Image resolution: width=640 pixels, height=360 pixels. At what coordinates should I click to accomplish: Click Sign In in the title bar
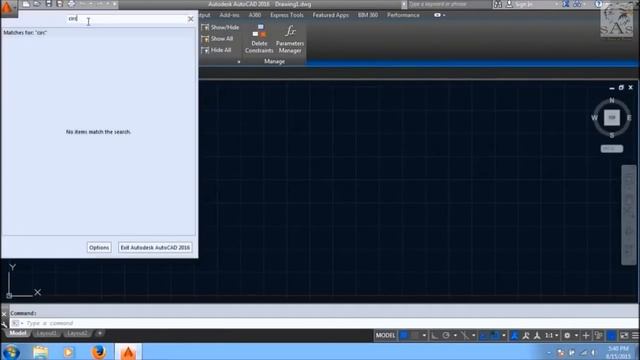tap(524, 4)
